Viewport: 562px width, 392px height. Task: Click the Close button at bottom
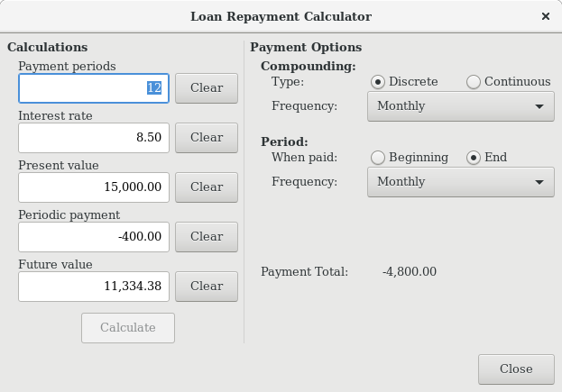[516, 369]
